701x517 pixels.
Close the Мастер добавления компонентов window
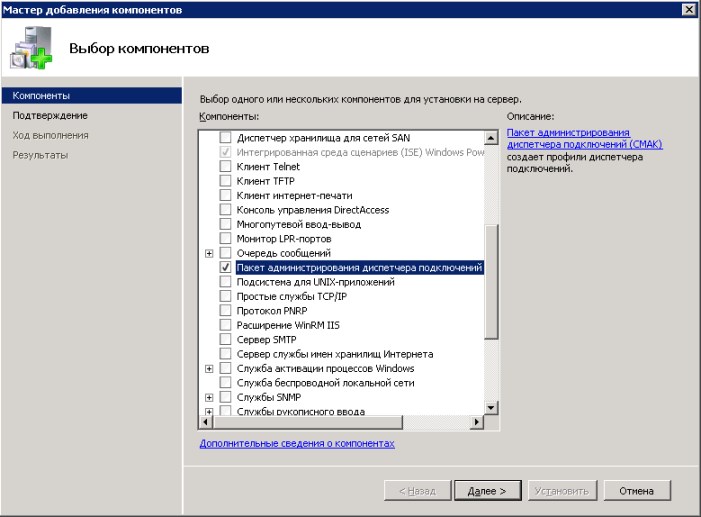[x=689, y=9]
